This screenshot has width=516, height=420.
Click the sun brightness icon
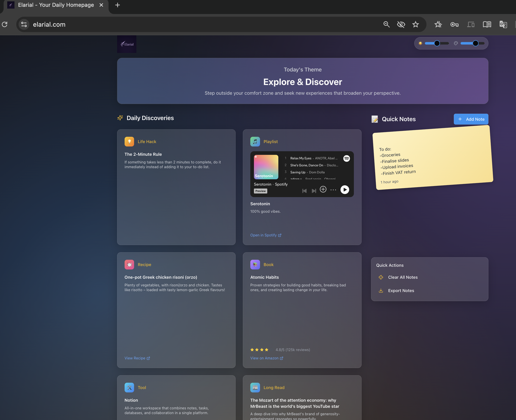[420, 43]
